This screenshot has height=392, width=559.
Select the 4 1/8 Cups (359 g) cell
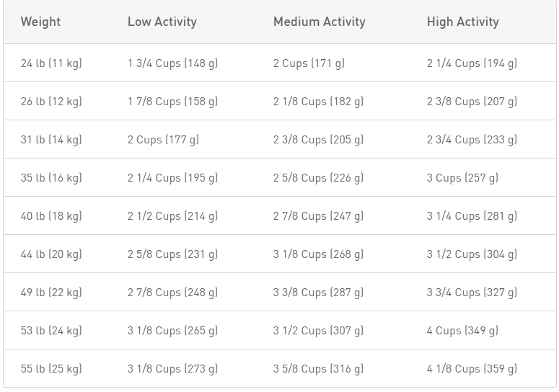(472, 368)
